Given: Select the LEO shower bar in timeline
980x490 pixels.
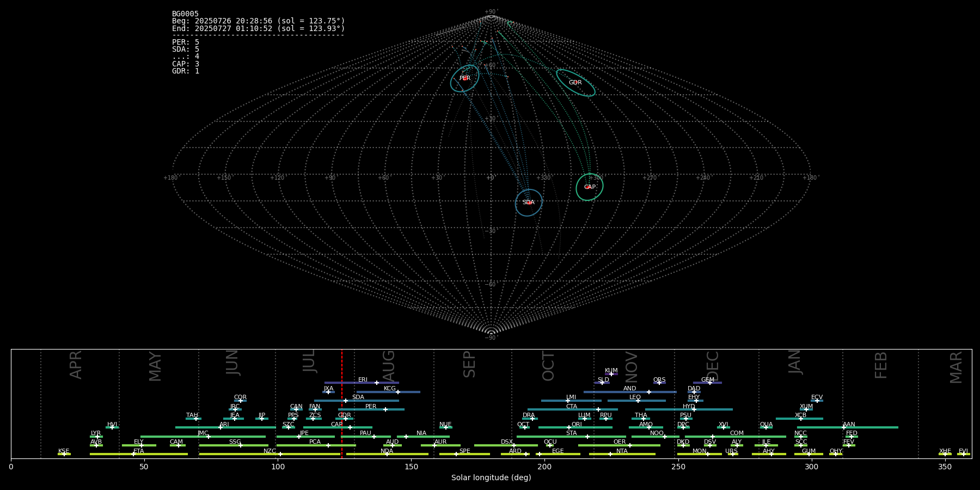Looking at the screenshot, I should [636, 400].
